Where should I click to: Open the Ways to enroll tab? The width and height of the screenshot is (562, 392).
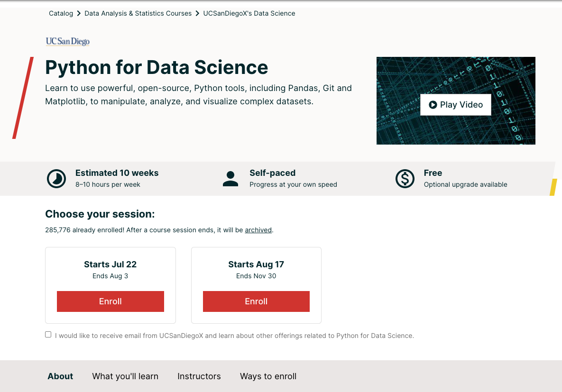tap(268, 376)
